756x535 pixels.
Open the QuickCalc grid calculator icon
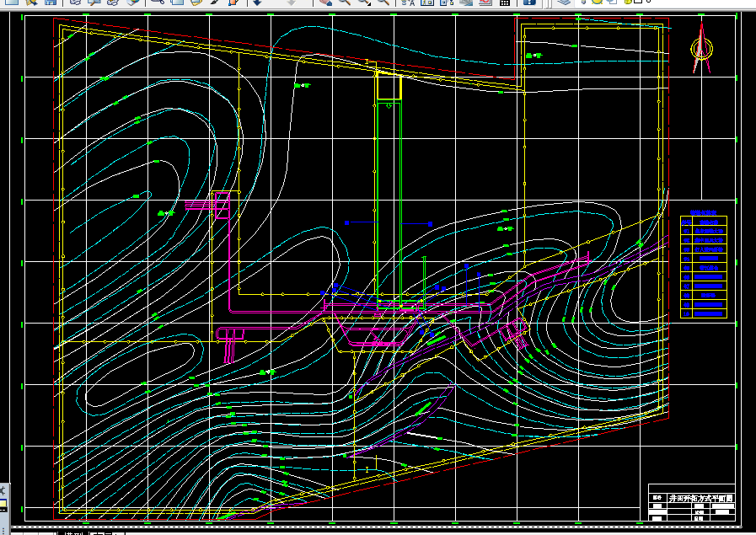point(505,2)
